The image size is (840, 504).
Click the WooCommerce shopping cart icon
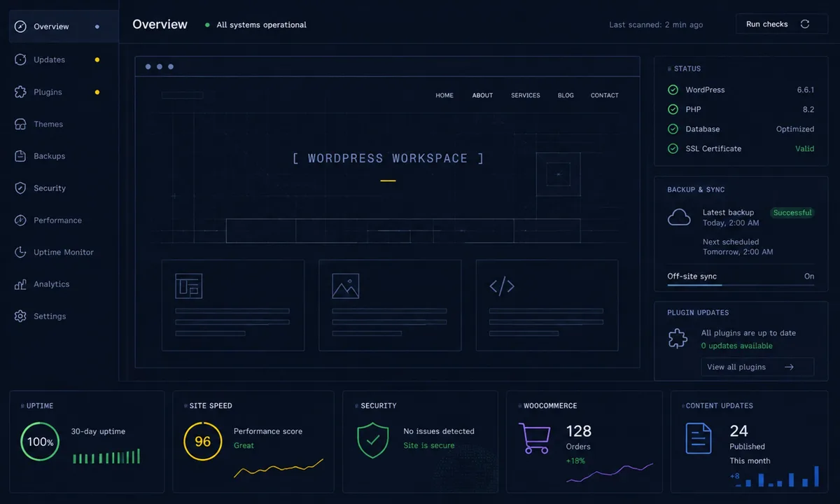pyautogui.click(x=534, y=438)
